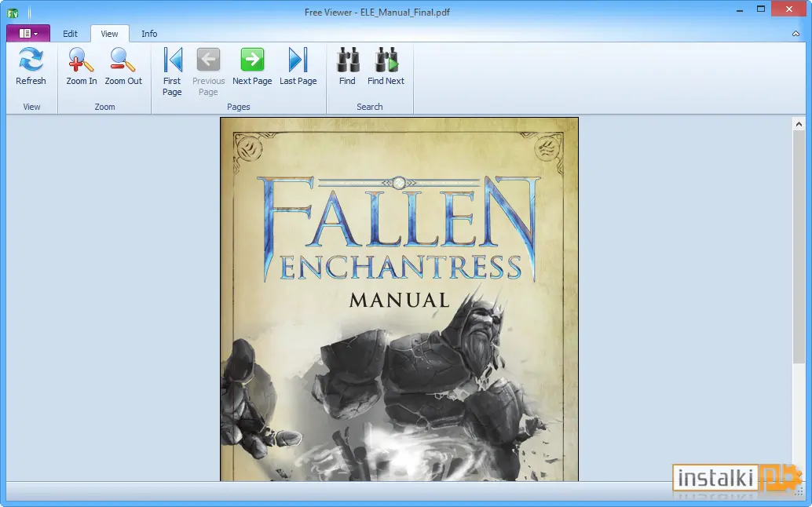The image size is (812, 507).
Task: Click the Refresh icon in the ribbon
Action: click(31, 60)
